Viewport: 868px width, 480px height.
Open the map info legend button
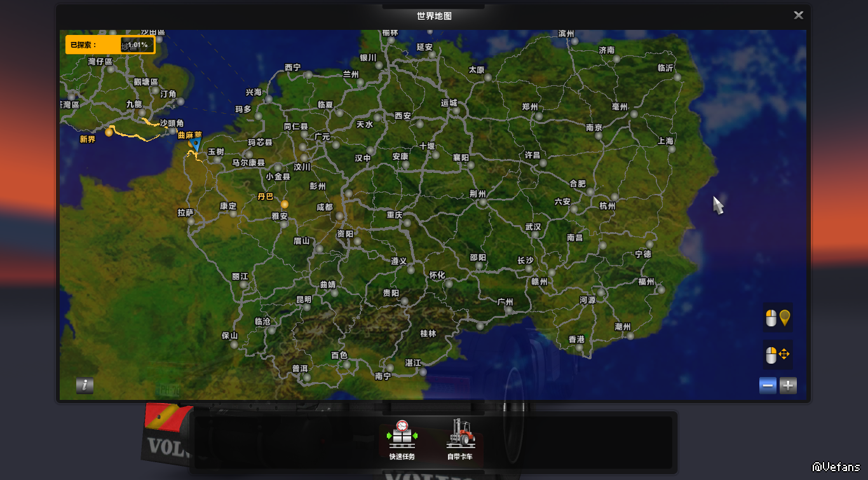85,385
